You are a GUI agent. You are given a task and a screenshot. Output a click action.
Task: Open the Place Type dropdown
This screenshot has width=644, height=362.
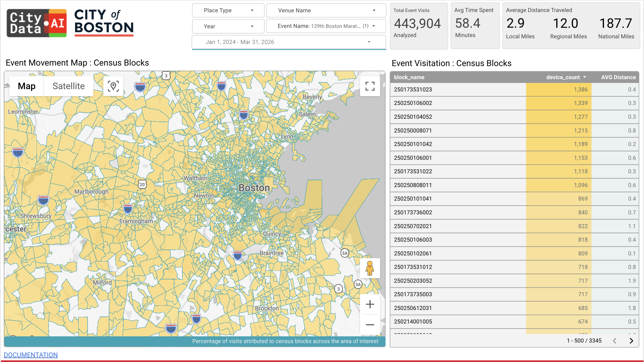click(x=228, y=11)
